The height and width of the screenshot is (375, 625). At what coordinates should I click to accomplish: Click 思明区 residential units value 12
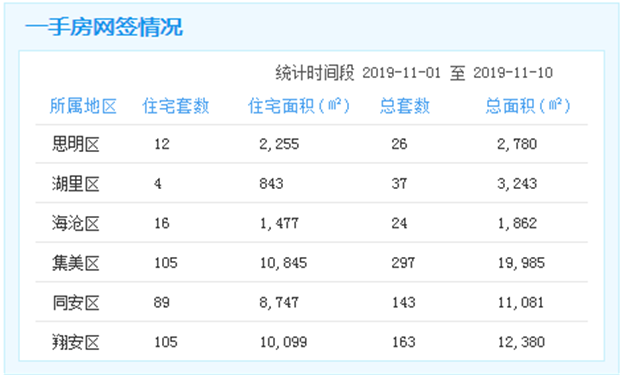(x=162, y=144)
